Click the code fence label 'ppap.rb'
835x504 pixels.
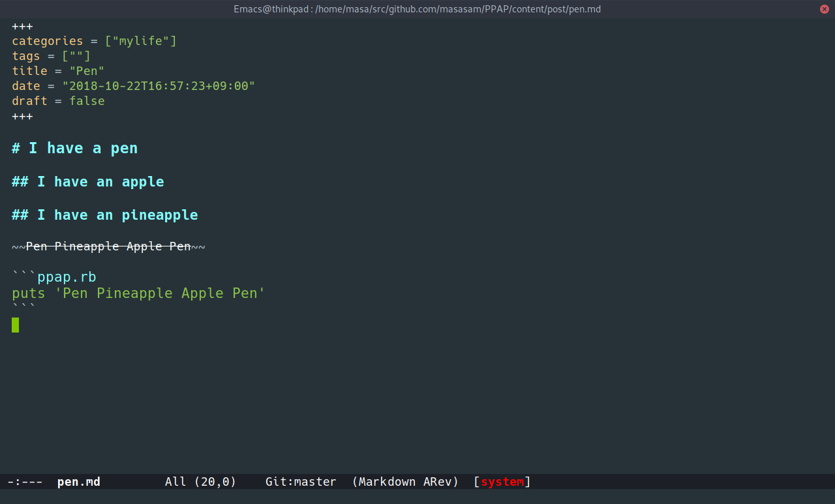point(67,278)
